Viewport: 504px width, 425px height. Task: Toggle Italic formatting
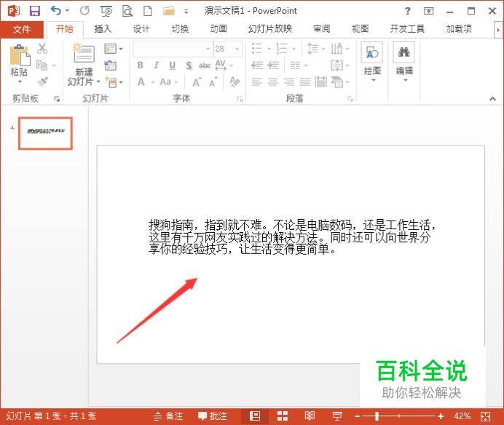(x=156, y=65)
